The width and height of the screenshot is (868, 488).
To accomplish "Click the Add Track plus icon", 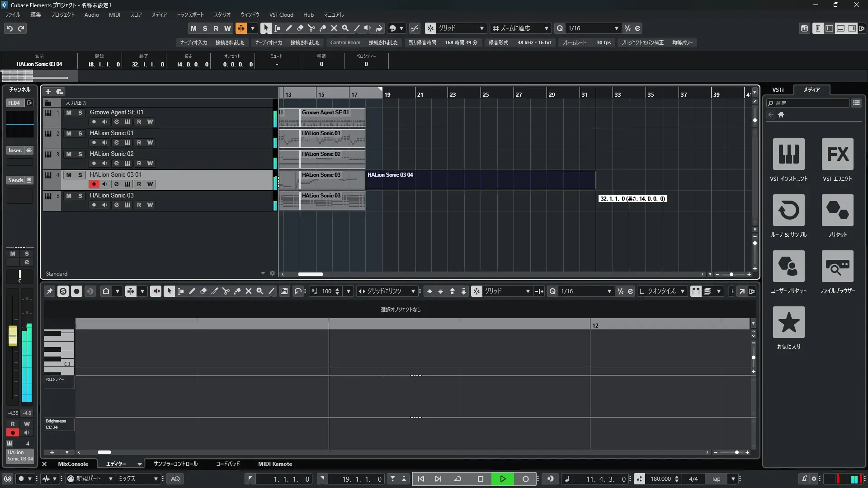I will tap(48, 92).
